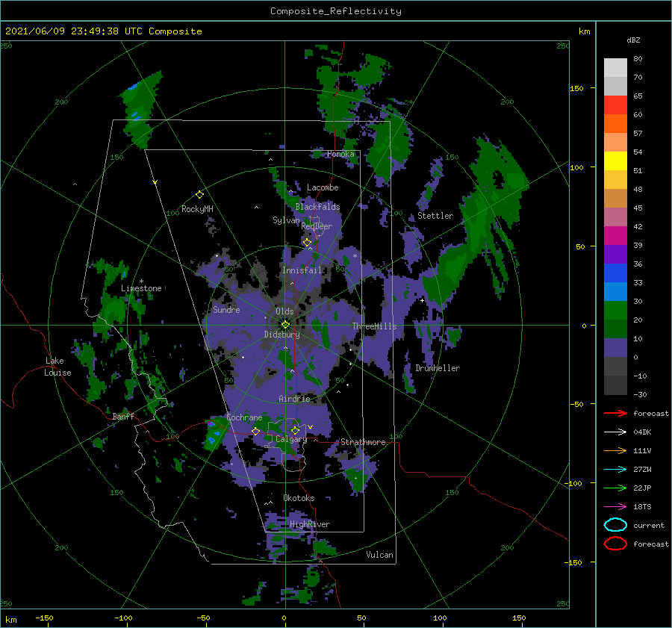
Task: Click the HighRiver town label
Action: pyautogui.click(x=310, y=524)
